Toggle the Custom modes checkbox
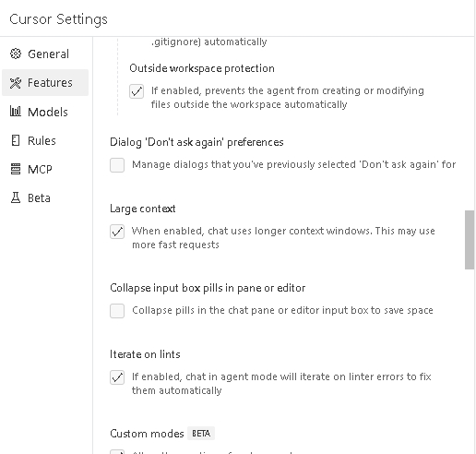The image size is (476, 454). pyautogui.click(x=117, y=451)
